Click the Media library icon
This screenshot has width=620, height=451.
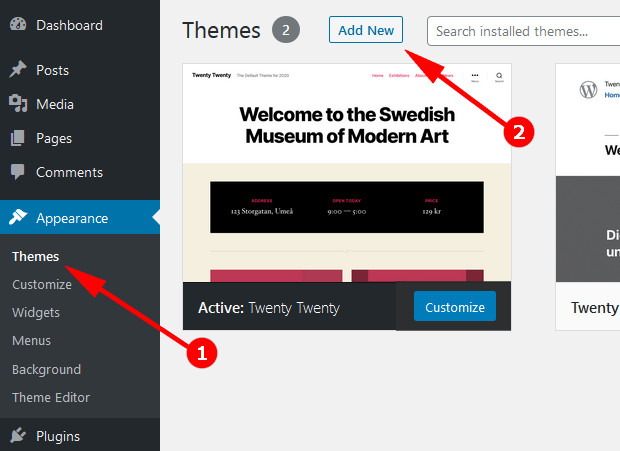tap(18, 103)
